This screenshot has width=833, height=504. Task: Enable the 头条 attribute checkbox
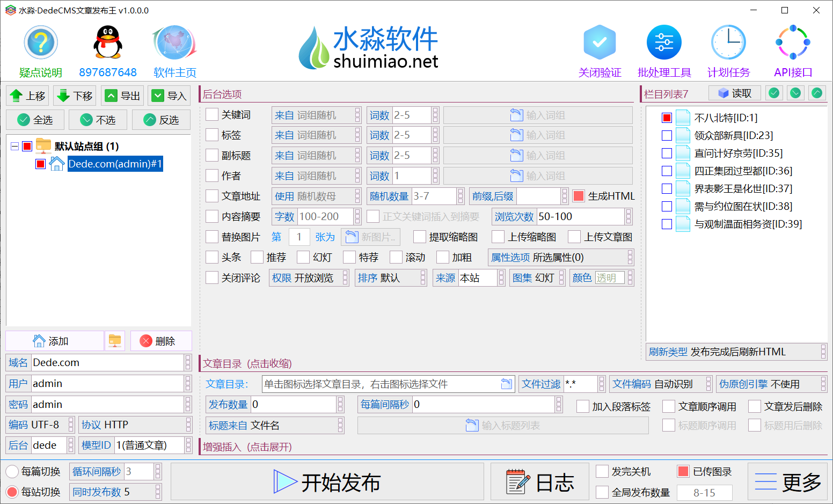(212, 257)
